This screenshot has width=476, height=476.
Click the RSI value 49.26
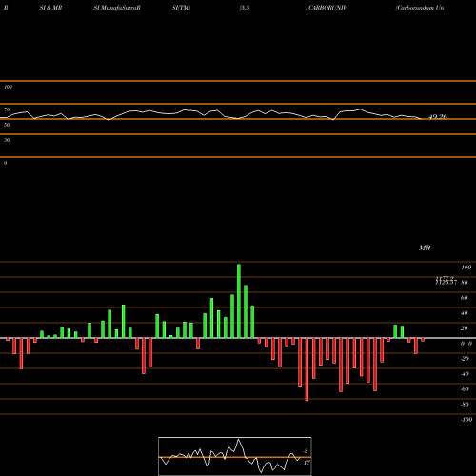[438, 117]
